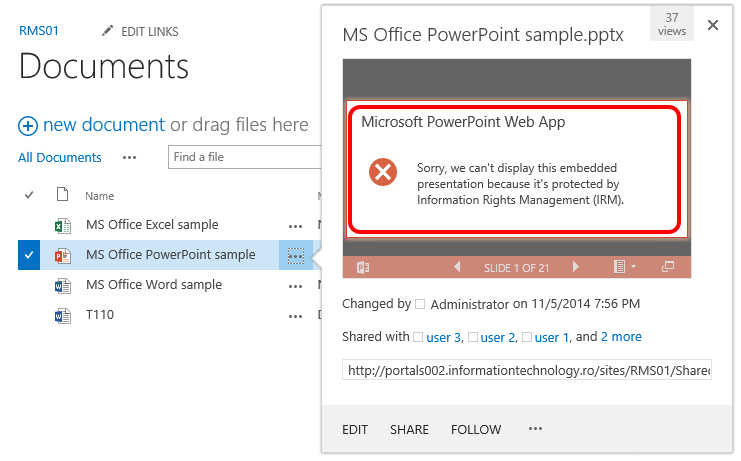Show the 2 more shared users

tap(621, 337)
